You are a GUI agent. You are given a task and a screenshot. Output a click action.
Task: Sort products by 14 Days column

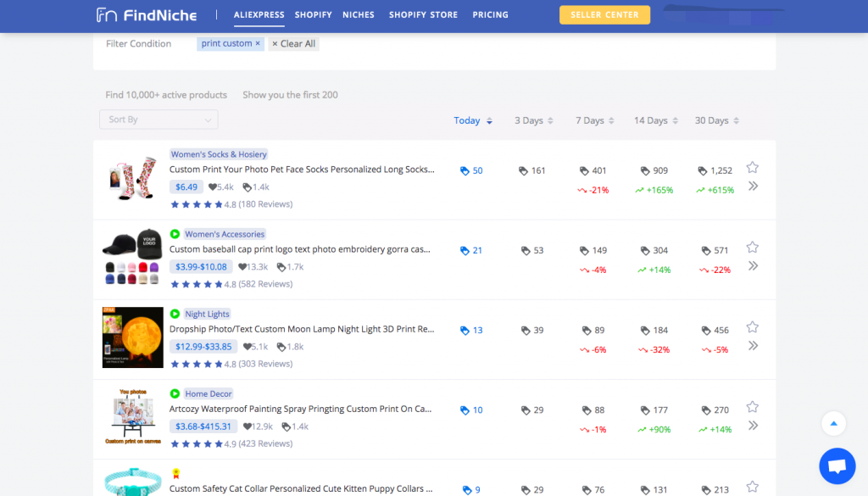(x=656, y=120)
